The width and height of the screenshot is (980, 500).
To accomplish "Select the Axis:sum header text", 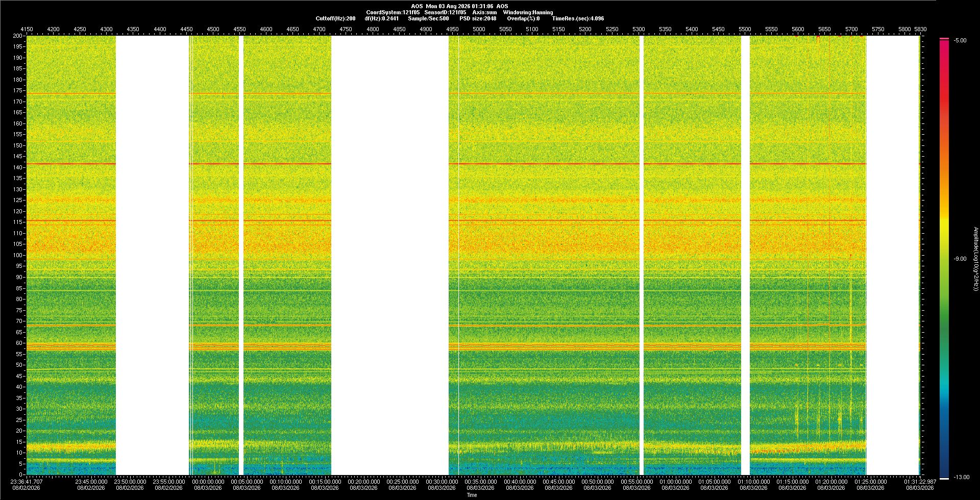I will [484, 12].
